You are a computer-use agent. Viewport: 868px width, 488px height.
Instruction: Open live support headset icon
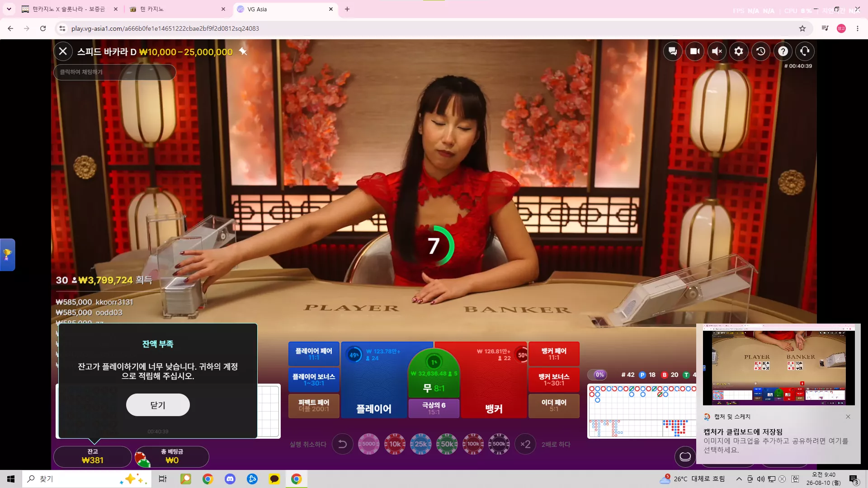805,52
